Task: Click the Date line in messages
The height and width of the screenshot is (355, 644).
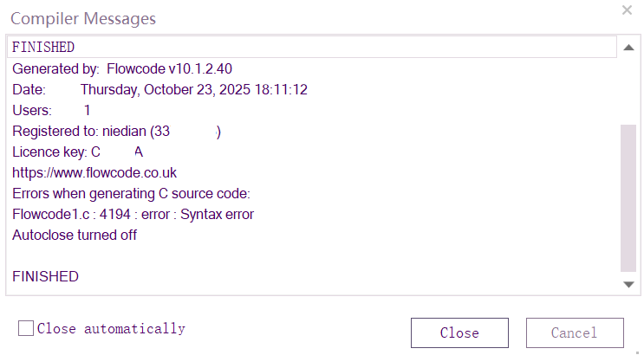Action: 160,89
